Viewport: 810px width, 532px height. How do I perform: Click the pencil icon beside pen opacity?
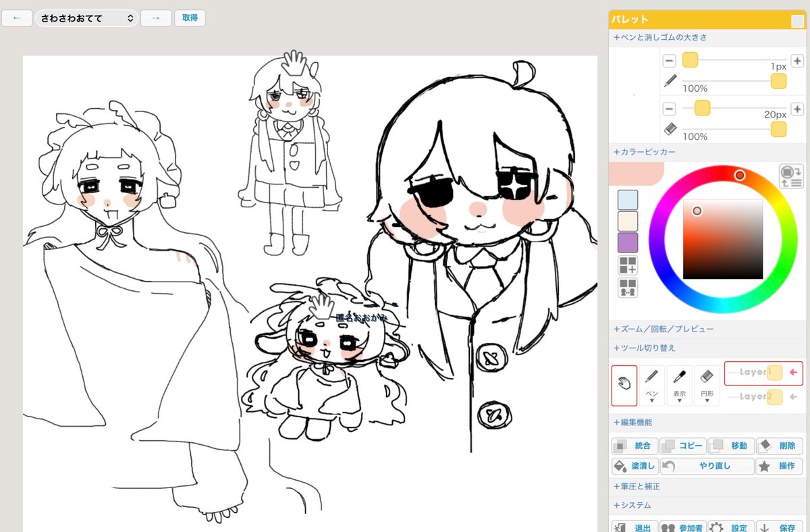tap(670, 81)
